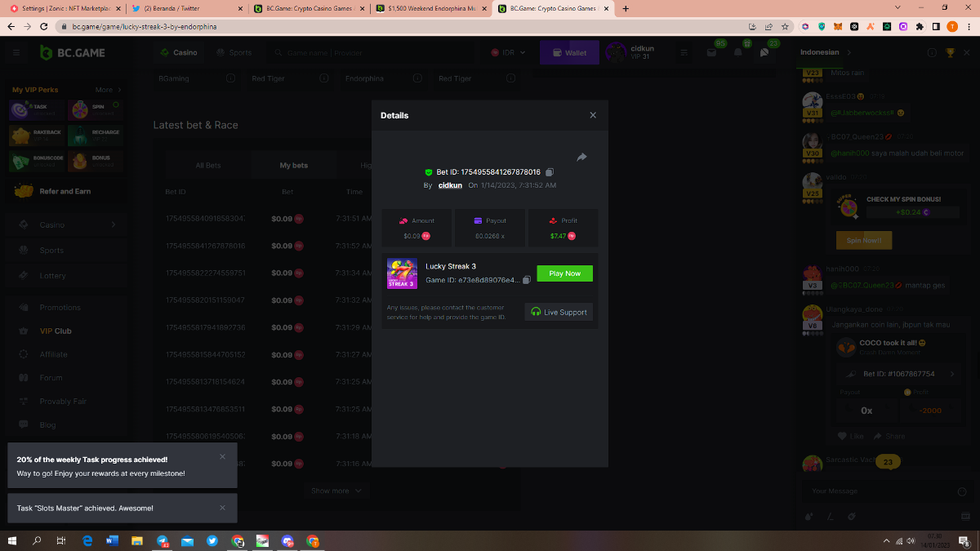
Task: Select the Sports tab in header
Action: tap(234, 53)
